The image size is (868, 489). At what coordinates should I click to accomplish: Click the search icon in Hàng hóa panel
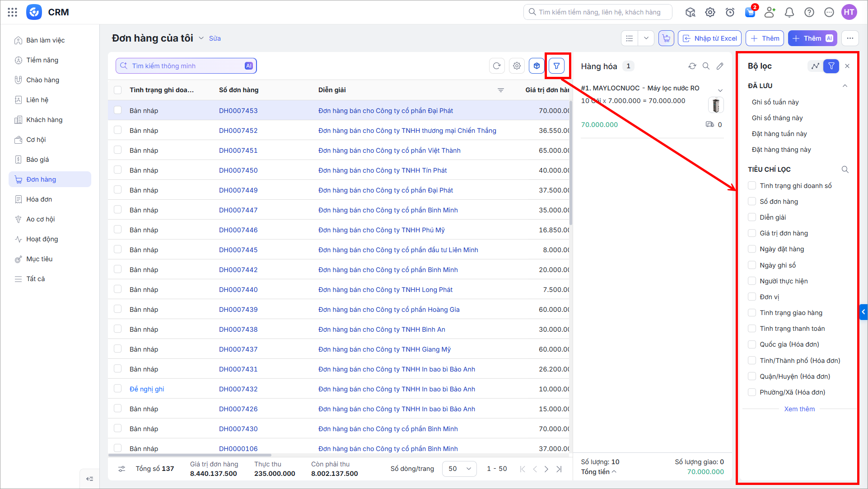(x=706, y=66)
